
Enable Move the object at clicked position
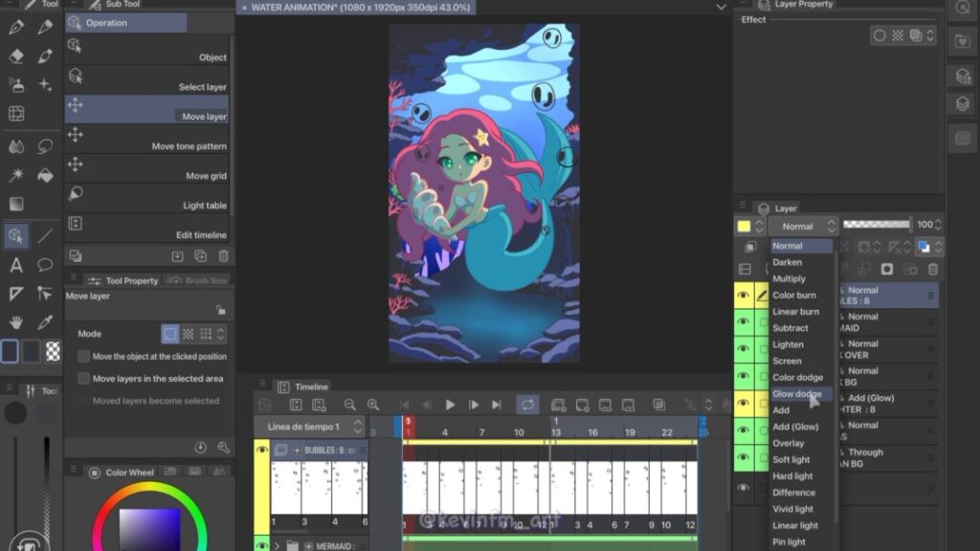[84, 356]
